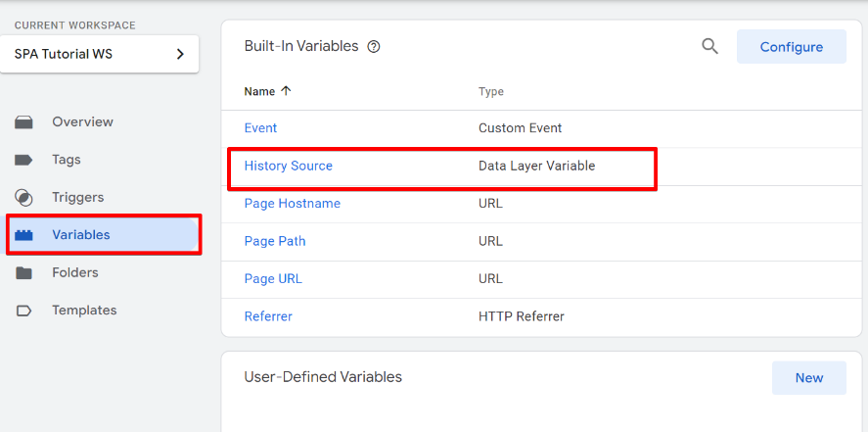
Task: Click the Tags label icon
Action: (23, 160)
